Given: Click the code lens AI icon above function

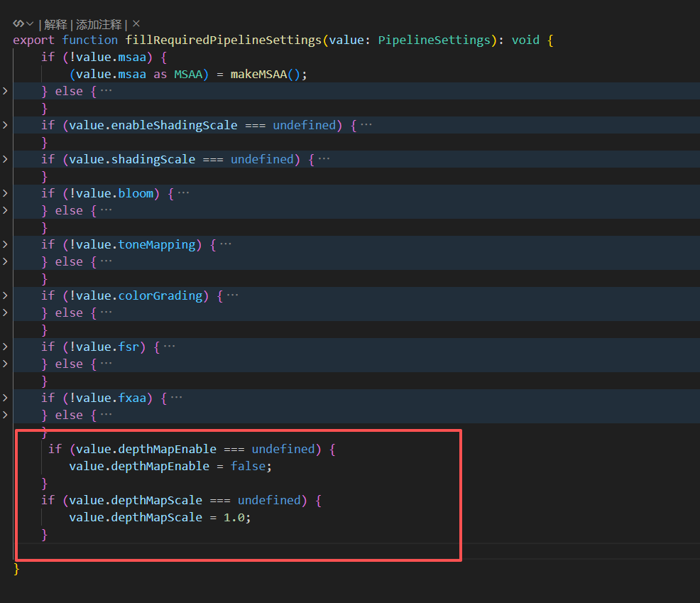Looking at the screenshot, I should (18, 23).
